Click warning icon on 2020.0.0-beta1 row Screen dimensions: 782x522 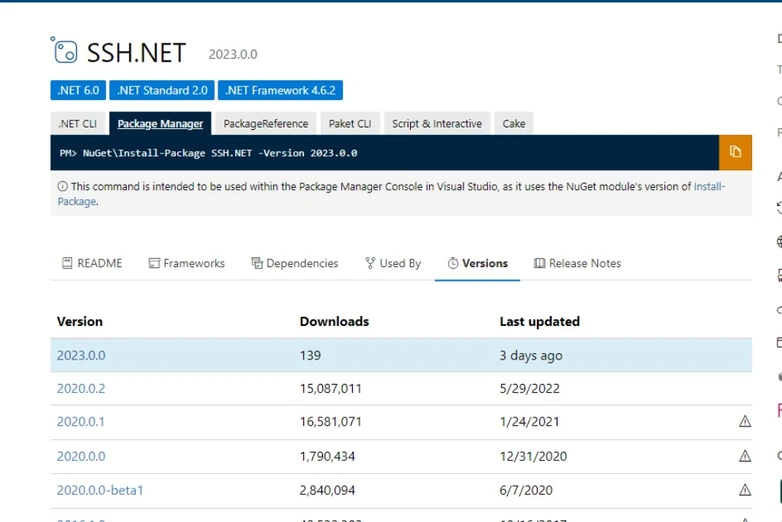pos(744,490)
